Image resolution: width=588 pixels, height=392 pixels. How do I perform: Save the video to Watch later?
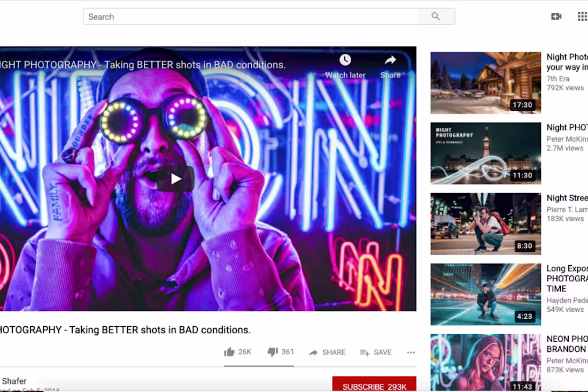pos(376,352)
